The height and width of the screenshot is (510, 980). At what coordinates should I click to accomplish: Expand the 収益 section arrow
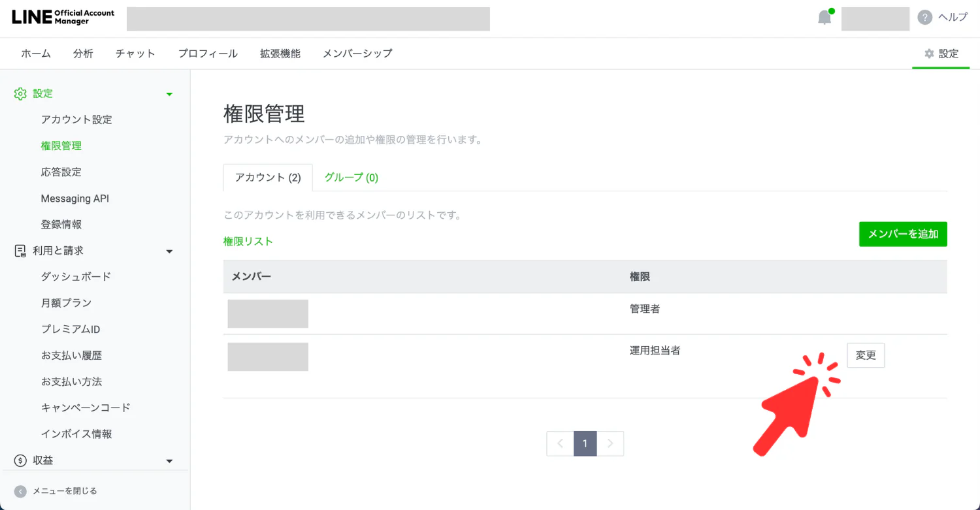click(169, 461)
